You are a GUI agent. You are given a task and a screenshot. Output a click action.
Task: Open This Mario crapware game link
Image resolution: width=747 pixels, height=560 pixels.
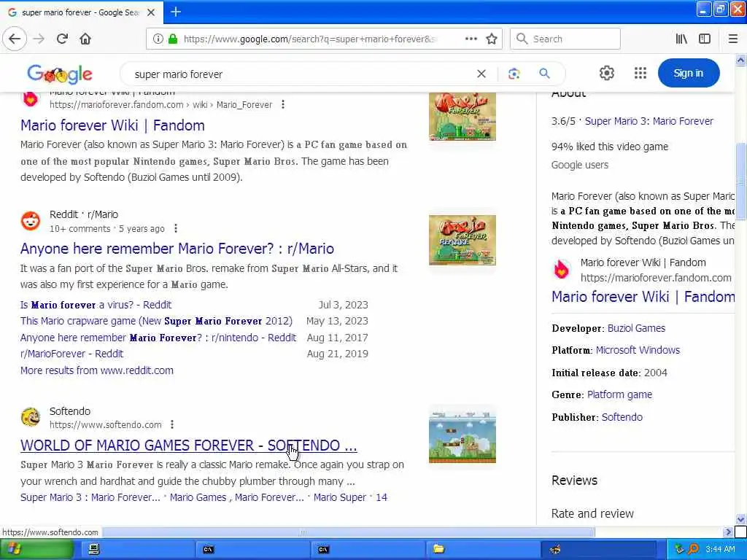(156, 321)
